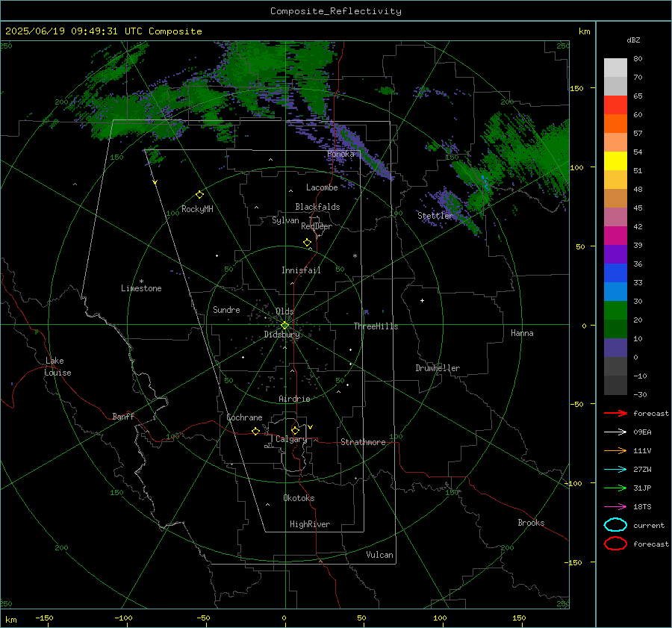The height and width of the screenshot is (628, 672).
Task: Click the cyan current ellipse legend icon
Action: coord(615,525)
